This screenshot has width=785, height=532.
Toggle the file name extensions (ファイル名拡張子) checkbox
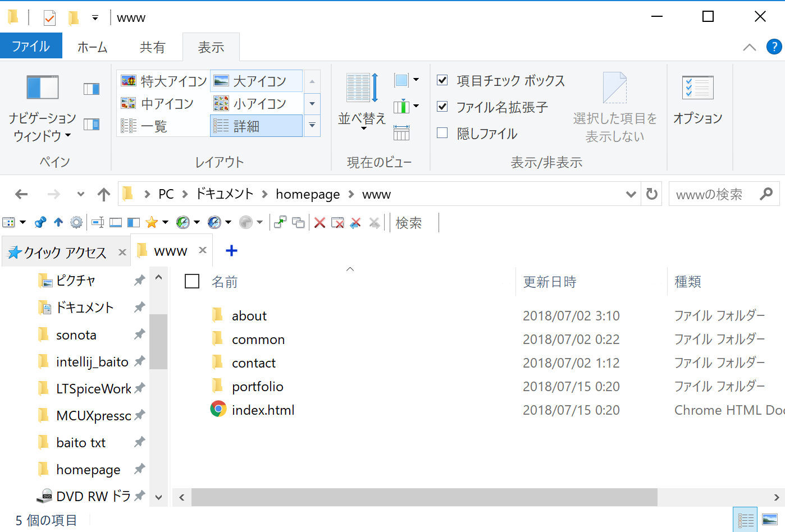[x=442, y=107]
